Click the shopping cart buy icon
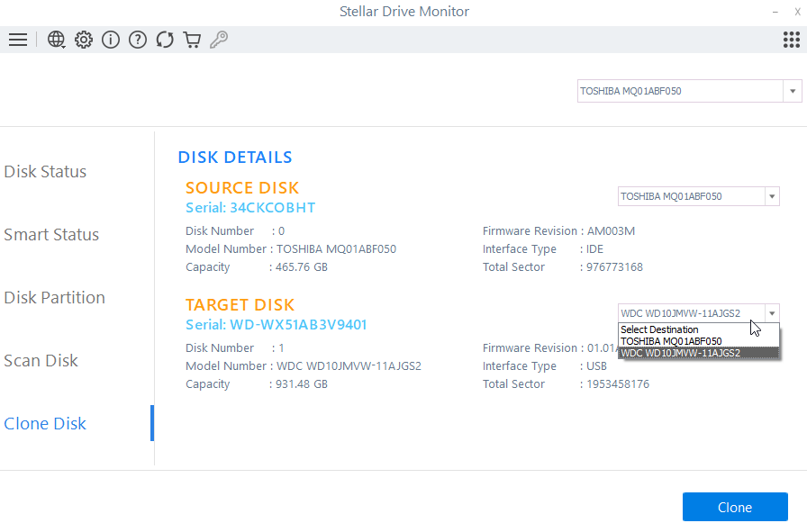This screenshot has height=532, width=807. click(x=192, y=40)
